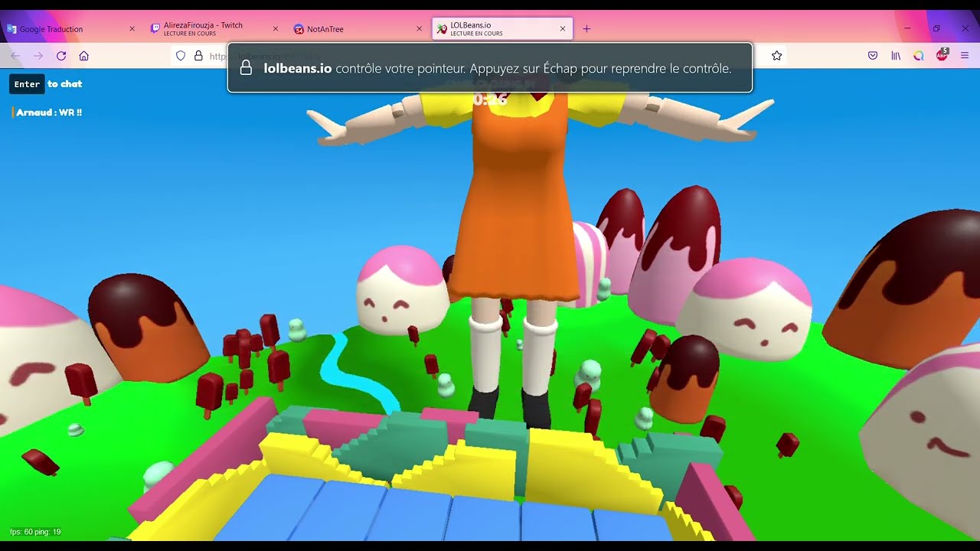Click the Google Translate tab favicon

click(11, 29)
